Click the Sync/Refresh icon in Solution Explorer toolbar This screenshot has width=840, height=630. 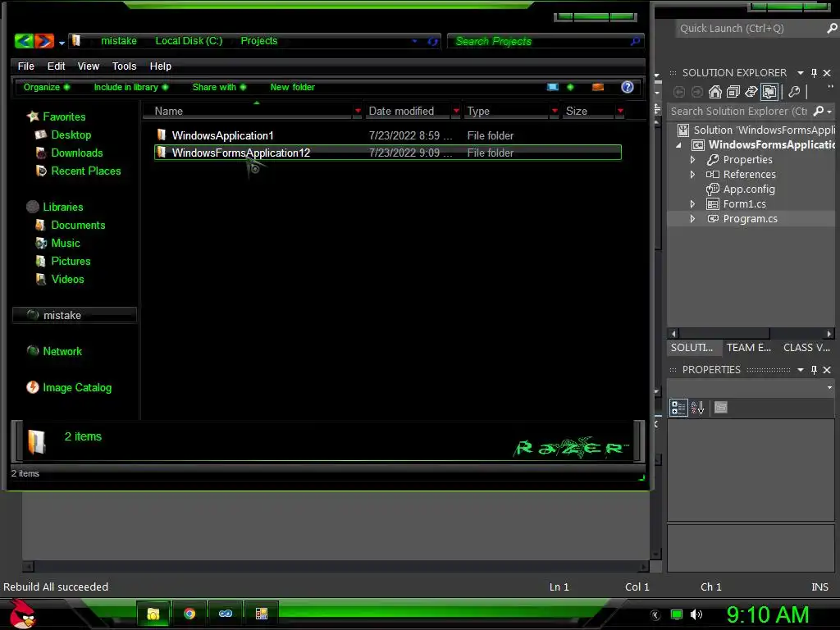751,92
